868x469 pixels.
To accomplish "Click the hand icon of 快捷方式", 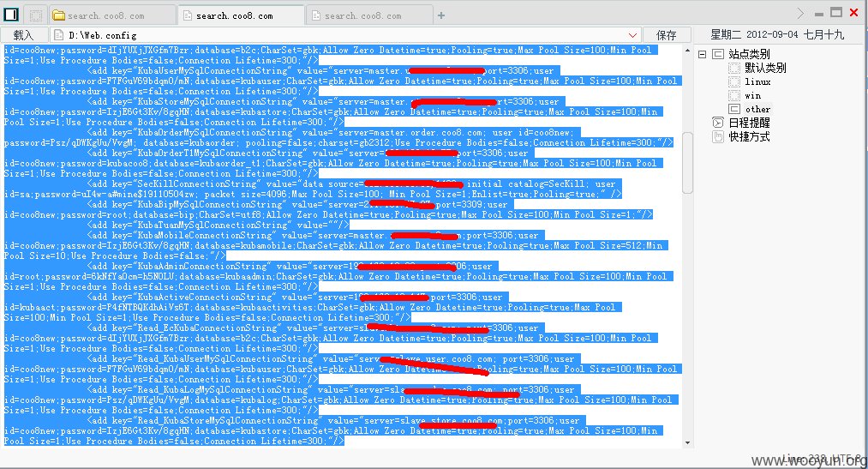I will coord(718,136).
